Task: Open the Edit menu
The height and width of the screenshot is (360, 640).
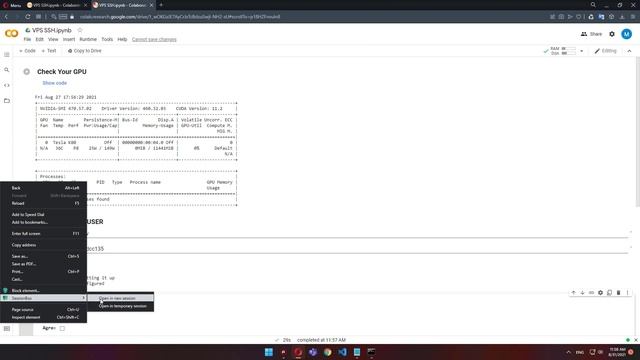Action: pos(40,40)
